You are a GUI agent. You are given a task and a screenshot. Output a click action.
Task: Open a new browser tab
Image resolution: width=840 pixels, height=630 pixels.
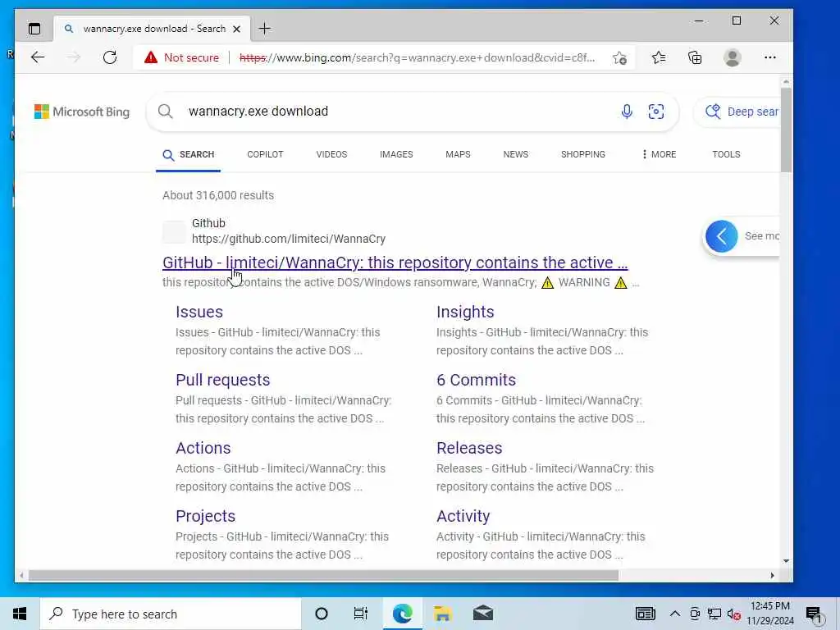[265, 29]
